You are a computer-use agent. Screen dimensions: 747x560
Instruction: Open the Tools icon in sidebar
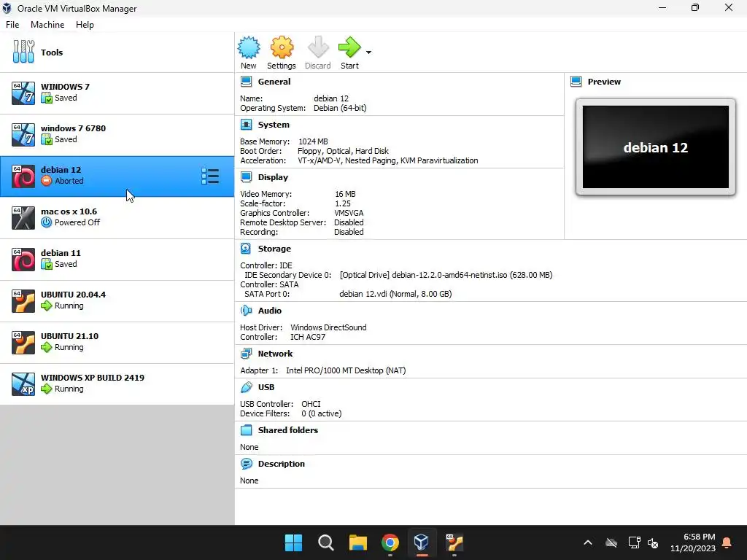click(23, 52)
